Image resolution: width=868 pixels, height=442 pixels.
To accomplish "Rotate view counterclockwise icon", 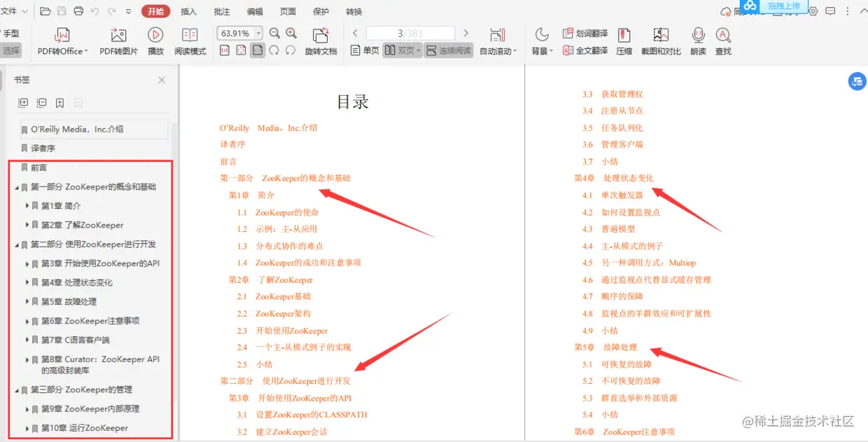I will point(290,50).
